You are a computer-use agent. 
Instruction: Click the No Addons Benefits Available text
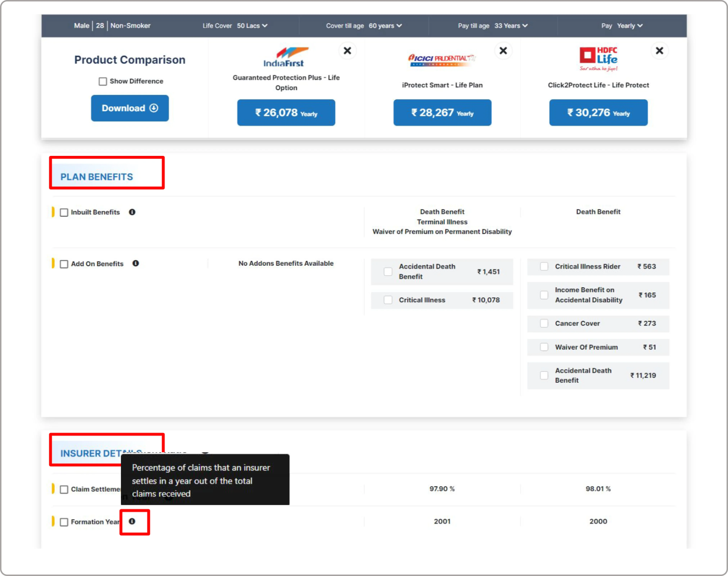286,263
